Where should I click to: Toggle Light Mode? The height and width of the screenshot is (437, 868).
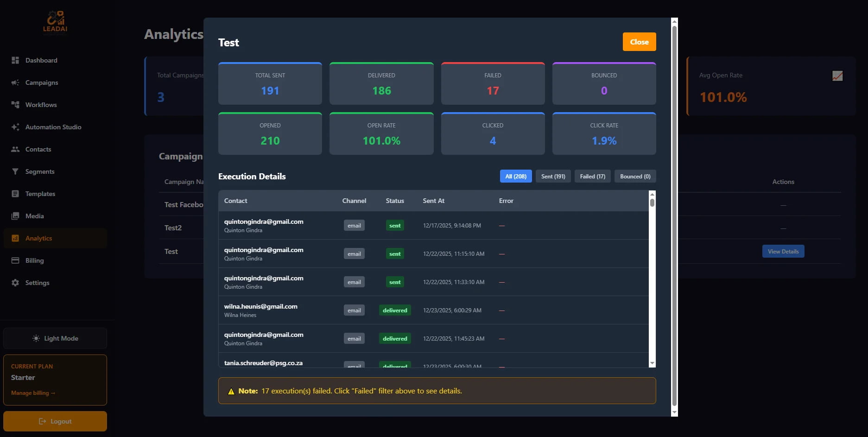(55, 338)
